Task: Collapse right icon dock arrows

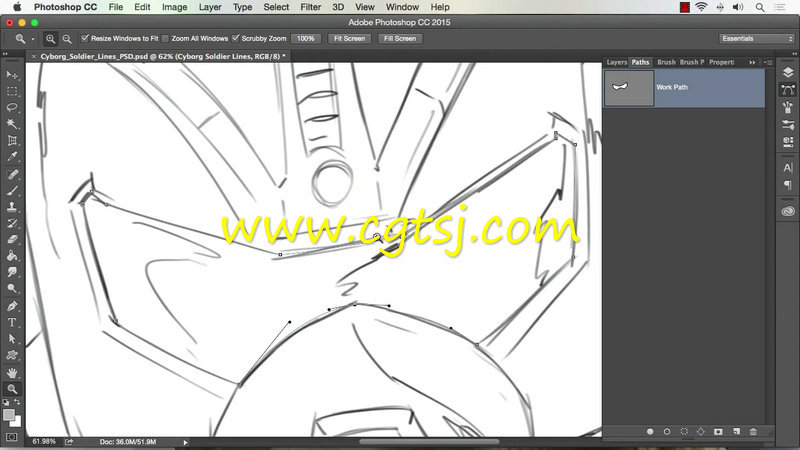Action: (x=794, y=54)
